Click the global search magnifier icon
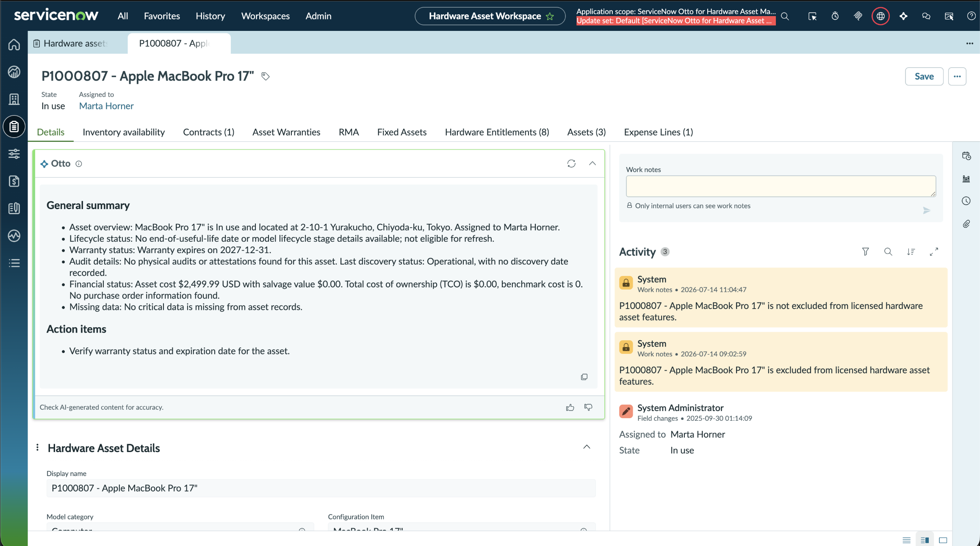Viewport: 980px width, 546px height. [785, 16]
